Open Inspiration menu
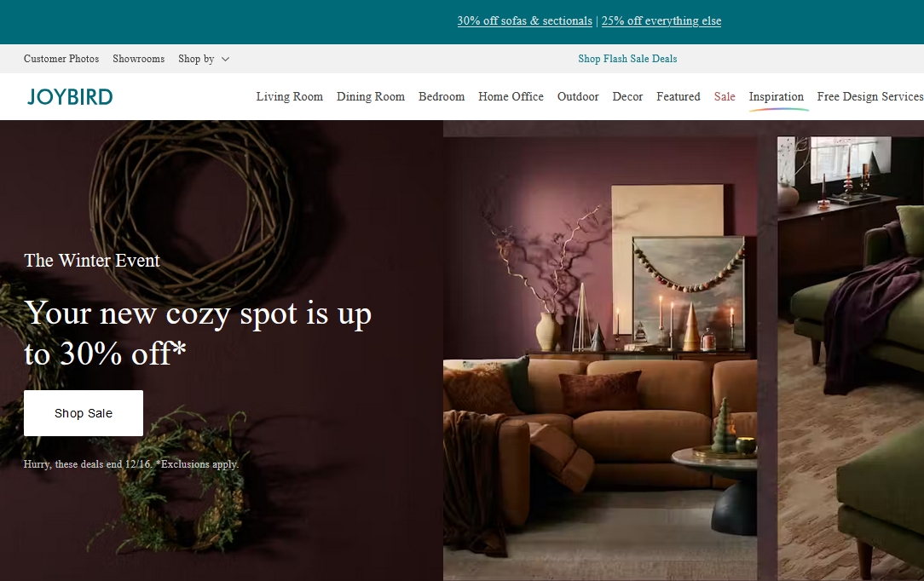924x581 pixels. [x=776, y=96]
